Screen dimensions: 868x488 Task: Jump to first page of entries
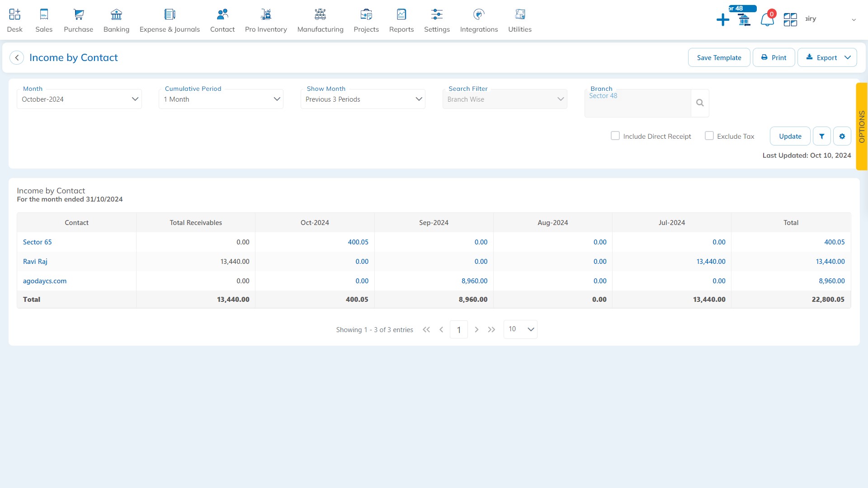pos(426,330)
